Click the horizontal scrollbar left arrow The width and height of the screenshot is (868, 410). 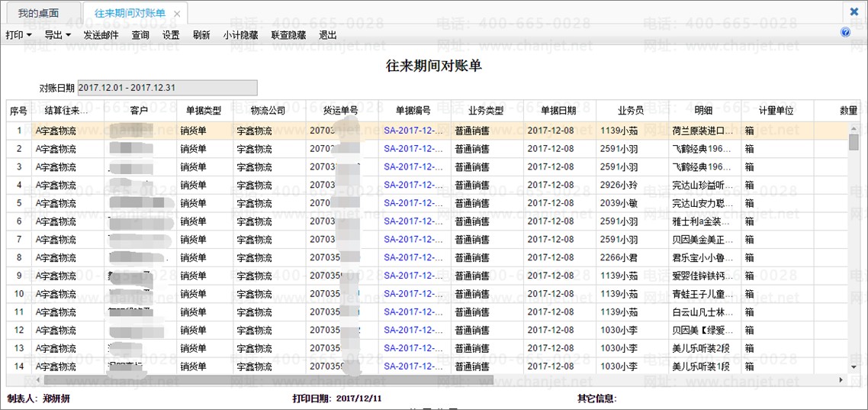(x=39, y=380)
